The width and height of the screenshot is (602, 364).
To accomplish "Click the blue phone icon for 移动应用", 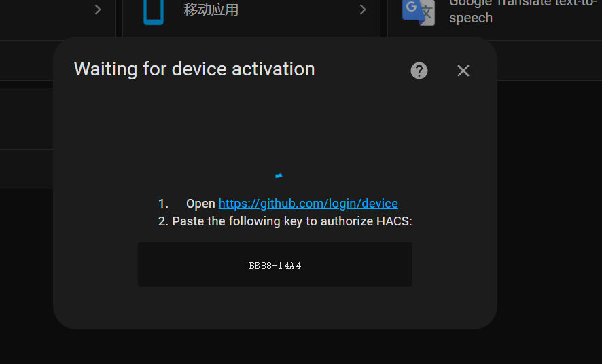I will [154, 12].
